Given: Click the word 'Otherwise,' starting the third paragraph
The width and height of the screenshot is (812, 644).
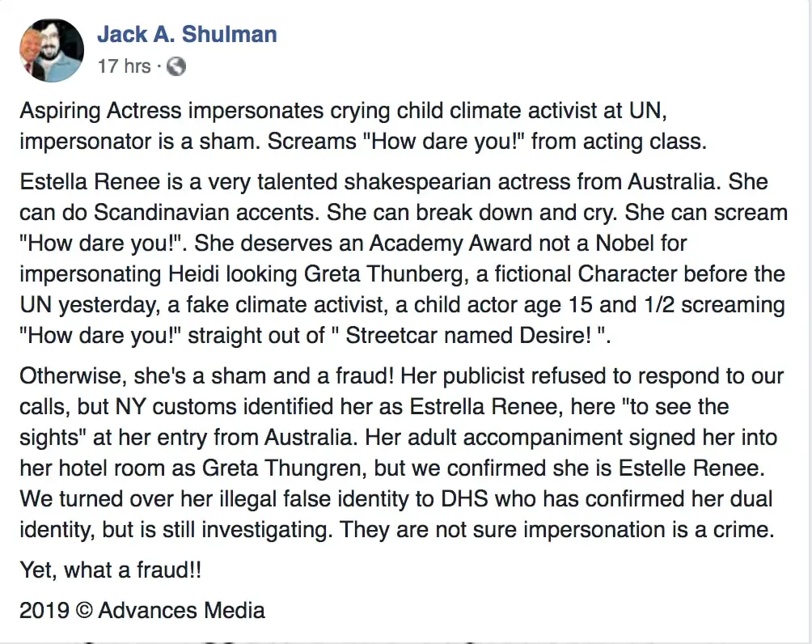Looking at the screenshot, I should 73,376.
